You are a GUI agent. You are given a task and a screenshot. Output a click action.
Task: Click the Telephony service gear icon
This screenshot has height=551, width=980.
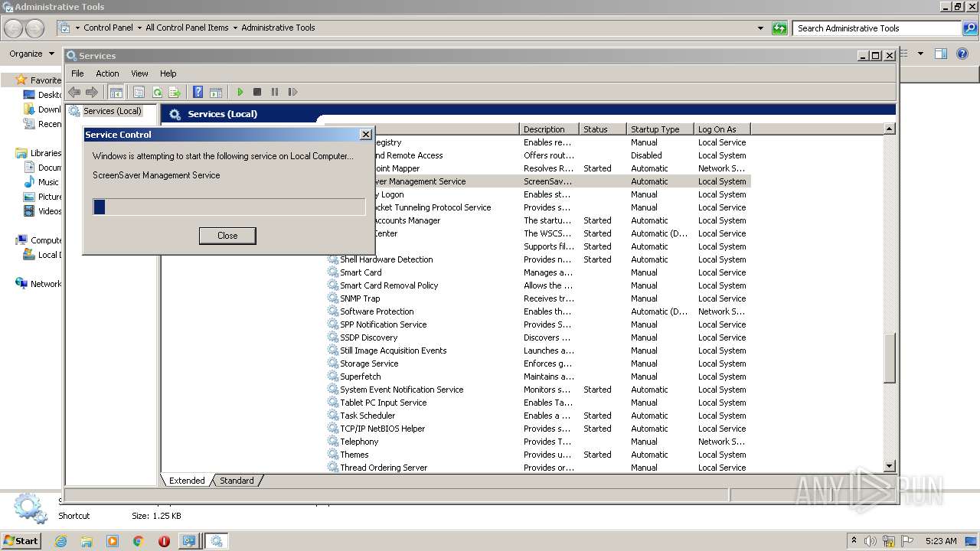pos(333,442)
